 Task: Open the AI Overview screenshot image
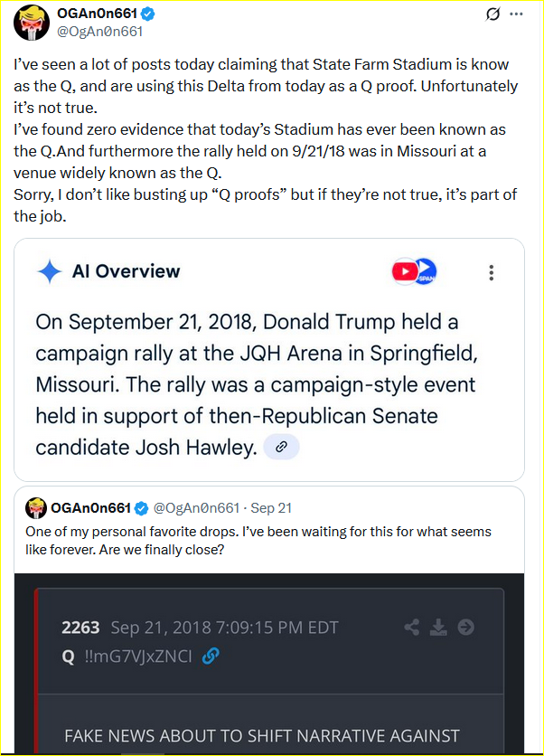pos(269,359)
